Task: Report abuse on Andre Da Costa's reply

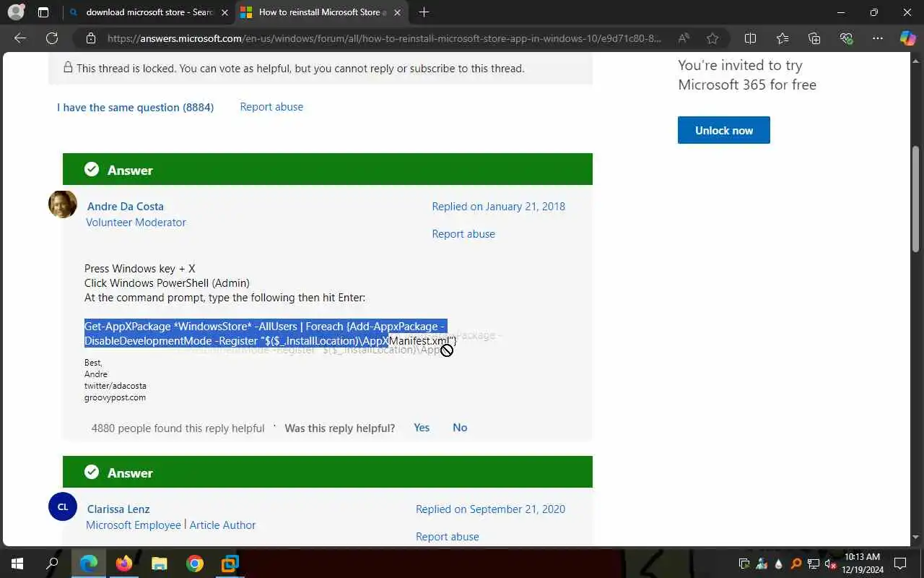Action: (x=463, y=233)
